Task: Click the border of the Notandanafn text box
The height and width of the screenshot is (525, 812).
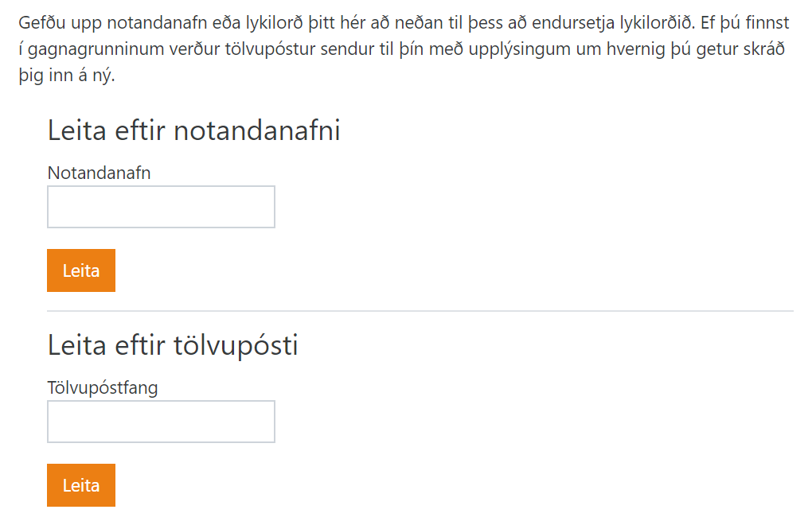Action: pos(161,189)
